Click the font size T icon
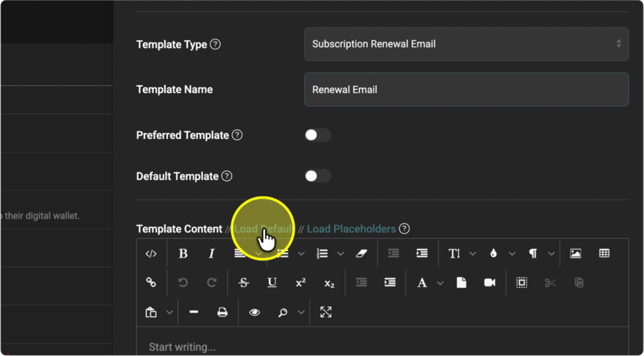 tap(454, 254)
